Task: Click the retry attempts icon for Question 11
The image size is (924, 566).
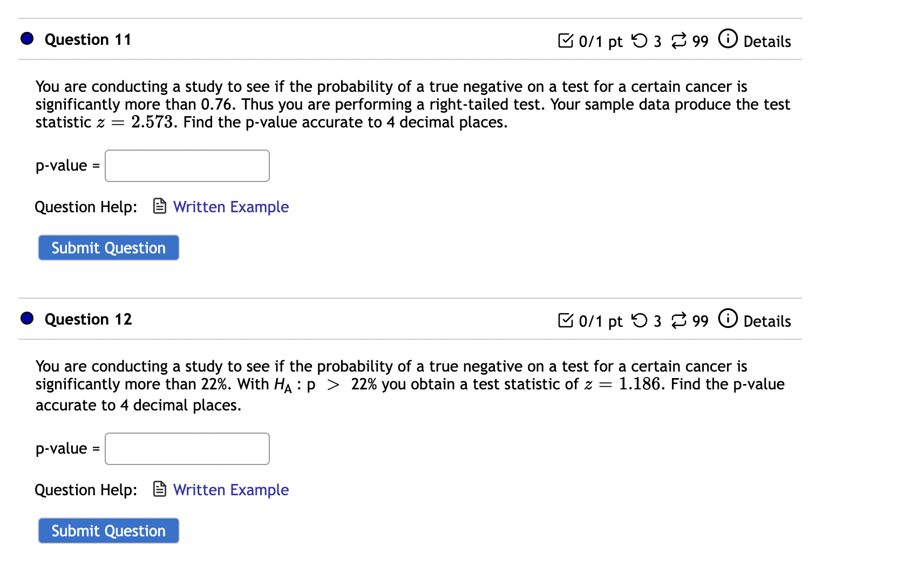Action: [640, 40]
